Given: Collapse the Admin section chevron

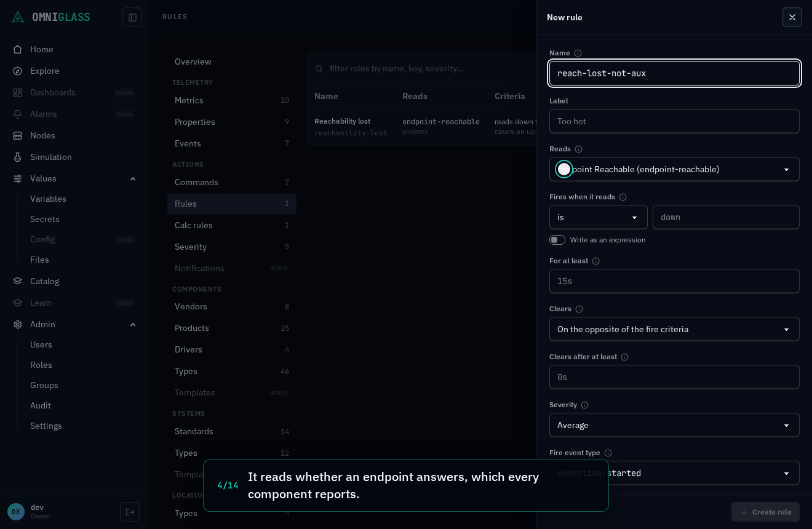Looking at the screenshot, I should click(133, 324).
